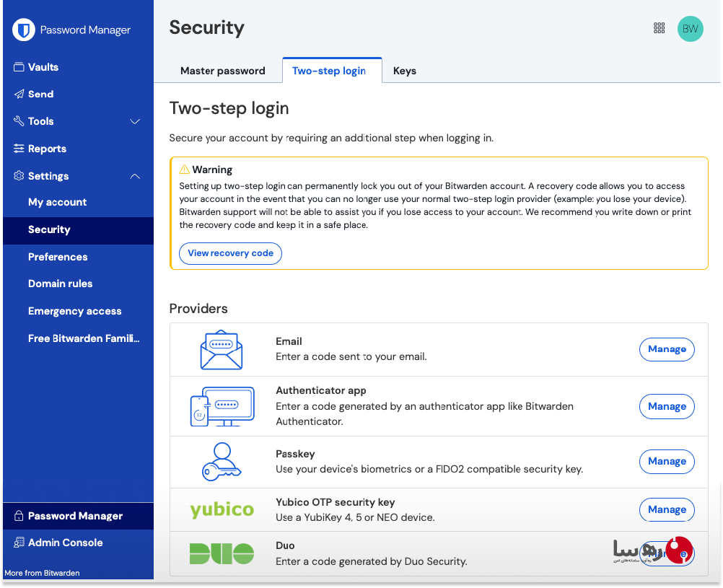The image size is (723, 588).
Task: Click the Warning triangle icon
Action: click(x=185, y=170)
